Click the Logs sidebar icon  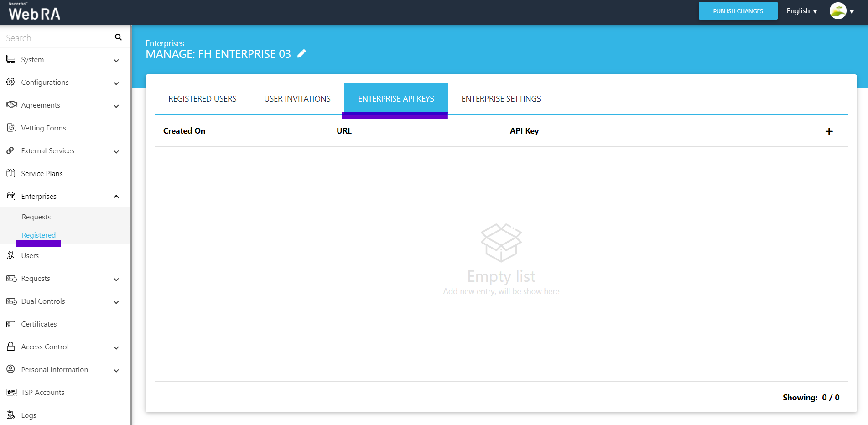pos(11,415)
